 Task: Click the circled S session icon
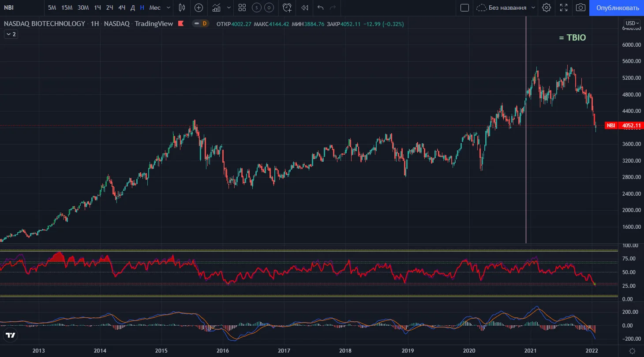click(x=257, y=7)
